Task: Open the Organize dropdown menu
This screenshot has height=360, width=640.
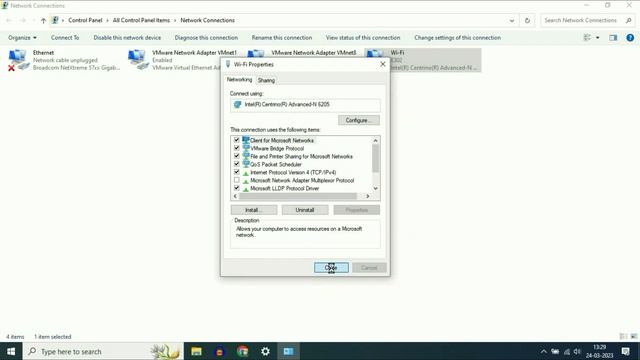Action: 22,38
